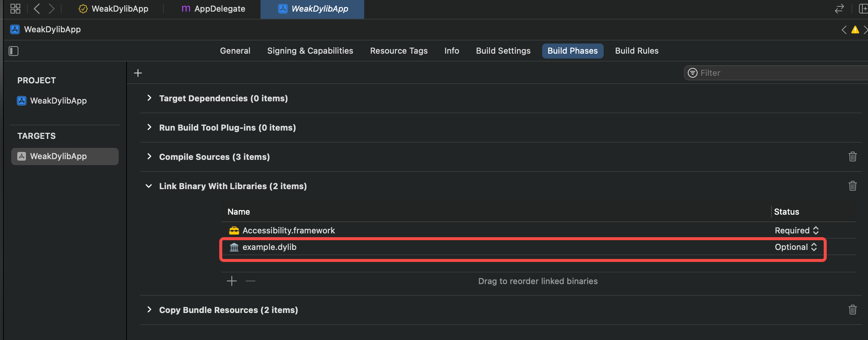Viewport: 868px width, 340px height.
Task: Toggle the project and targets sidebar
Action: pos(14,51)
